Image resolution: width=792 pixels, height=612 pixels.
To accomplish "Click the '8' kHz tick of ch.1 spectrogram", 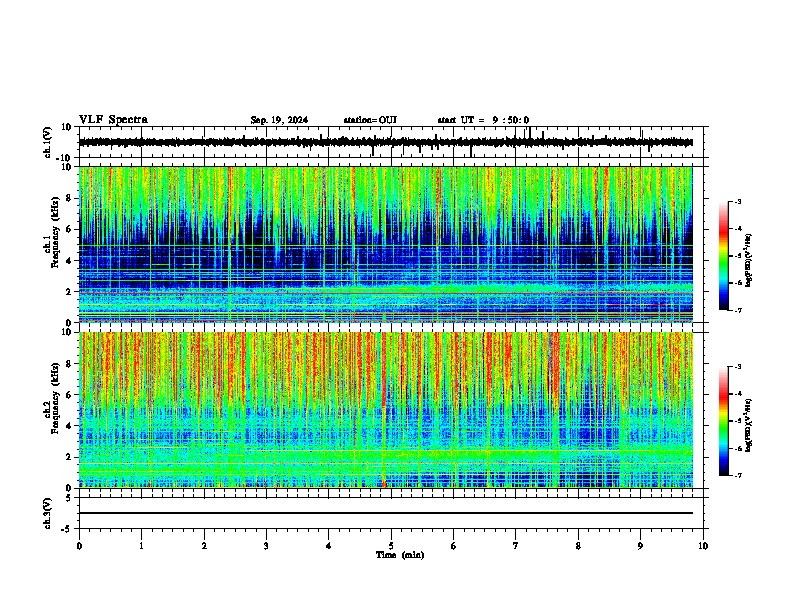I will (x=70, y=198).
